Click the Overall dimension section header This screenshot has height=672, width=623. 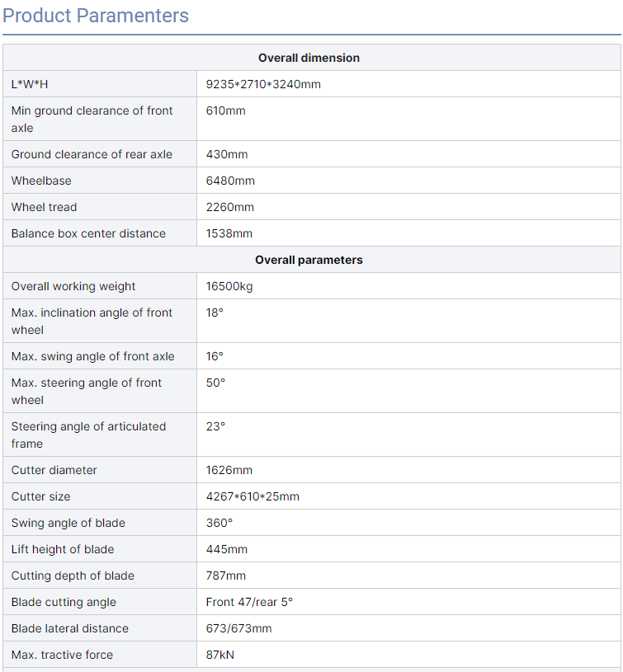point(309,58)
